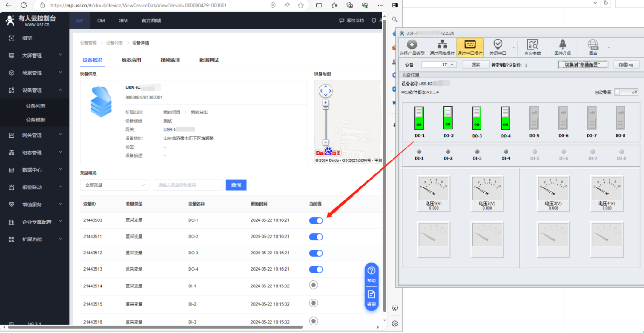Turn off the DO-1 toggle in variable list

click(x=316, y=220)
